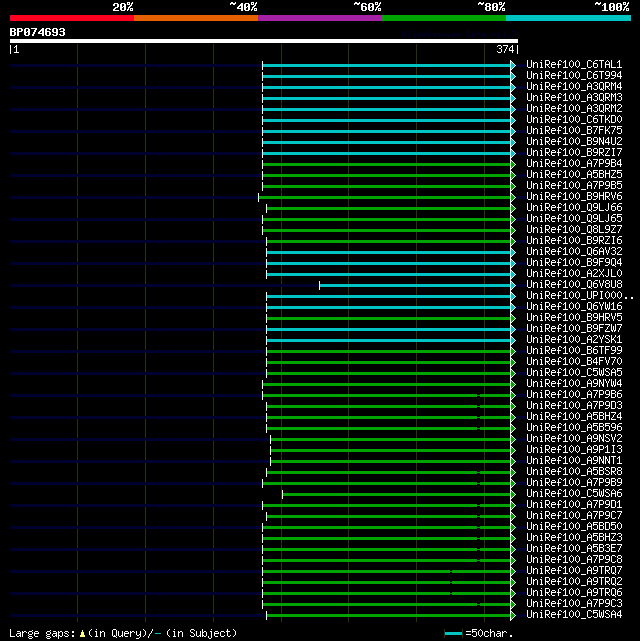Select the UniRef100_C5WSA4 label
This screenshot has width=640, height=641.
(574, 614)
